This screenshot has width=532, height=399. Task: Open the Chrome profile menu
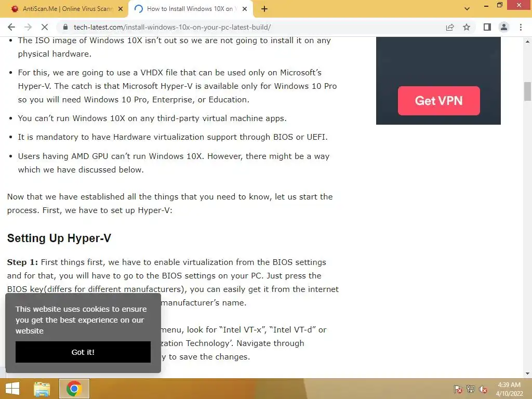pyautogui.click(x=504, y=27)
